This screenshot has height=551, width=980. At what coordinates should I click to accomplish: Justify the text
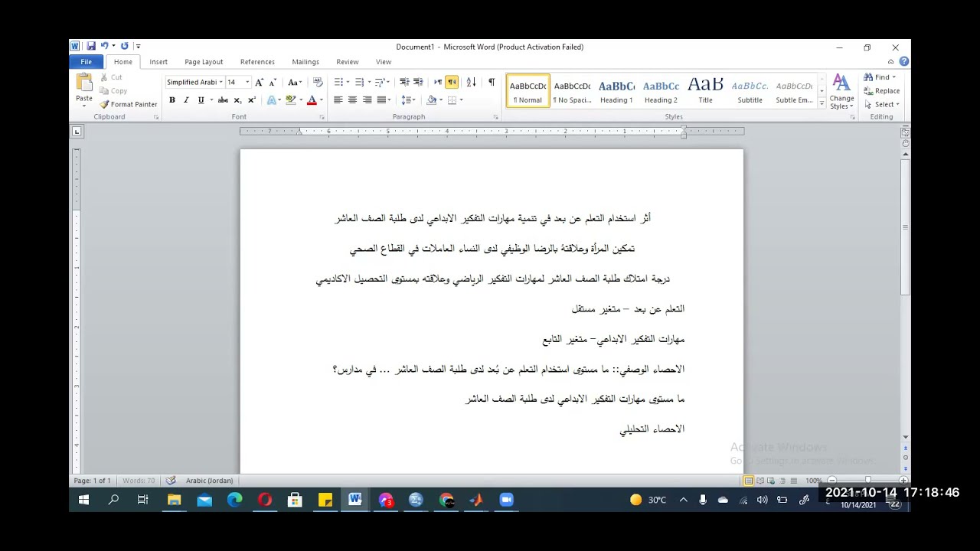381,100
